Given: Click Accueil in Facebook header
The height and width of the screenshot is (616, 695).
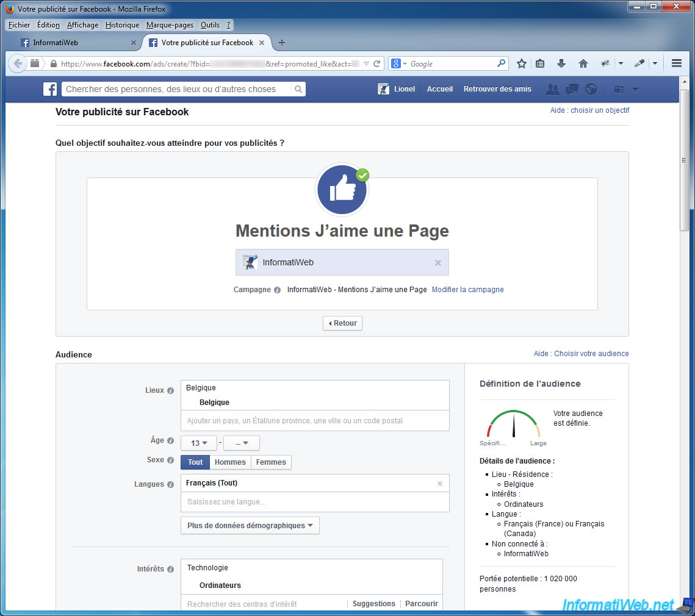Looking at the screenshot, I should coord(440,89).
